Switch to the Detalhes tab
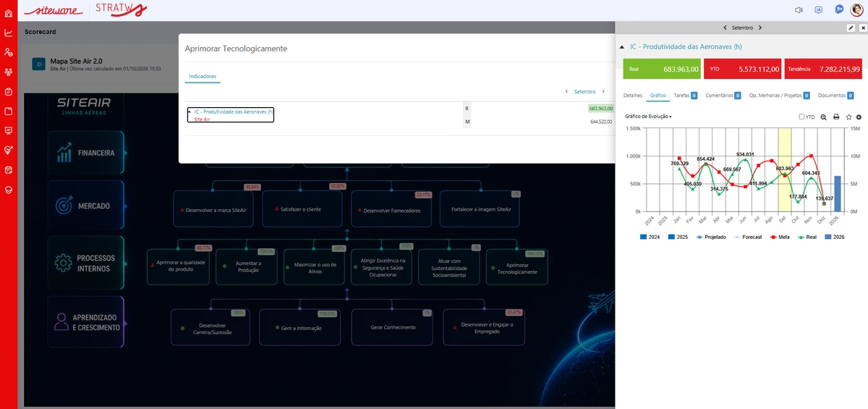This screenshot has height=409, width=868. pos(633,95)
